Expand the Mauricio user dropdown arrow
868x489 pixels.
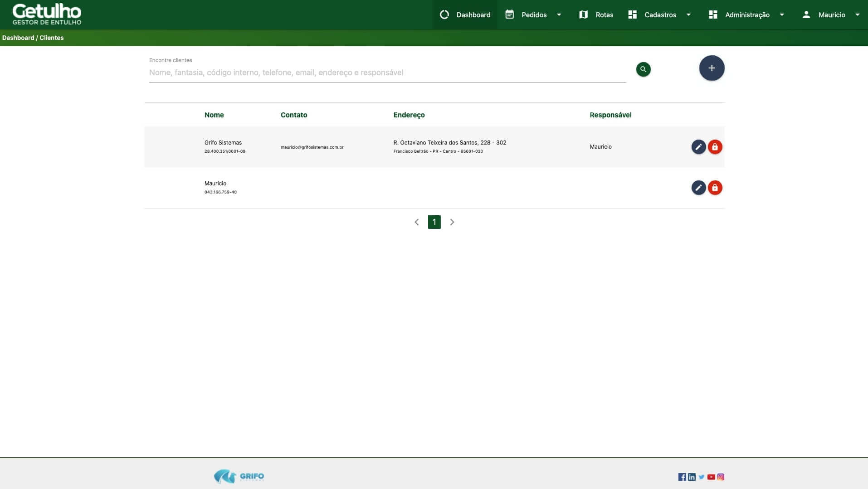click(858, 15)
